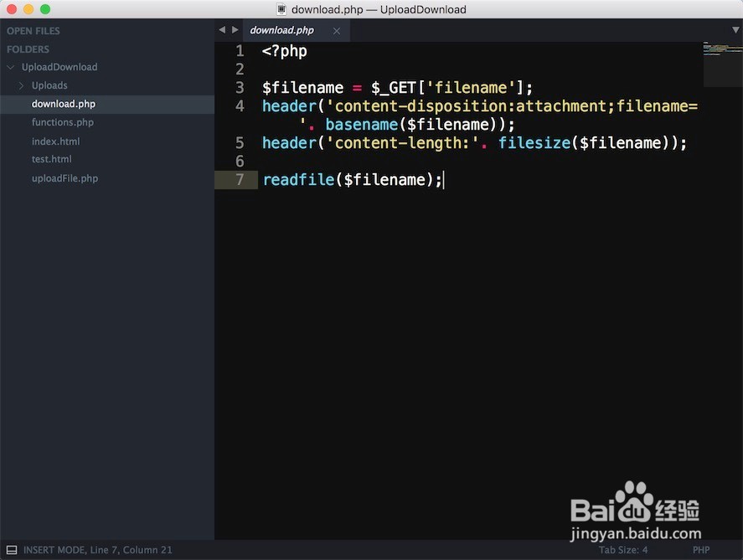Open functions.php from the sidebar

tap(60, 121)
